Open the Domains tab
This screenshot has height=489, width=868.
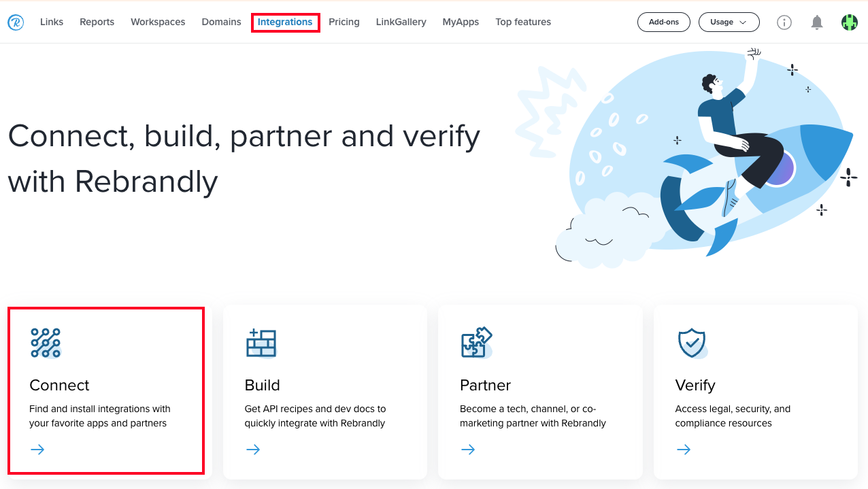tap(222, 22)
